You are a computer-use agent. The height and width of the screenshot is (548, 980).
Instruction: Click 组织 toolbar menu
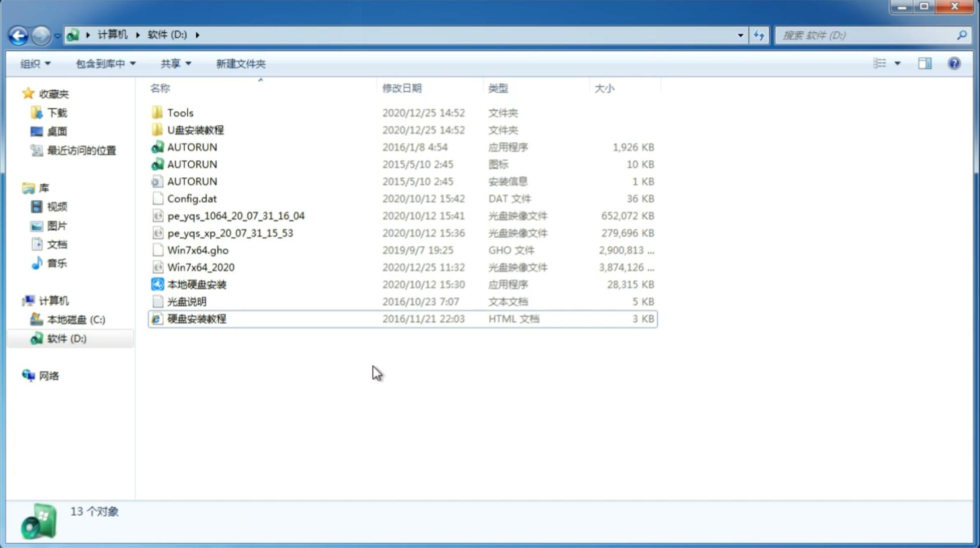click(35, 63)
